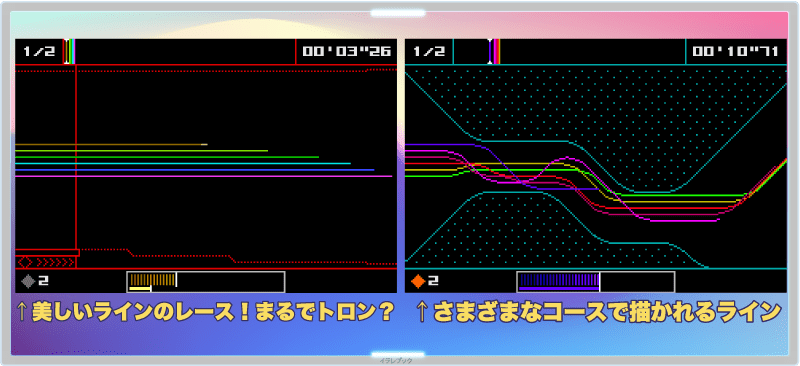The height and width of the screenshot is (366, 800).
Task: Click the small イラレブック label at bottom
Action: (x=395, y=360)
